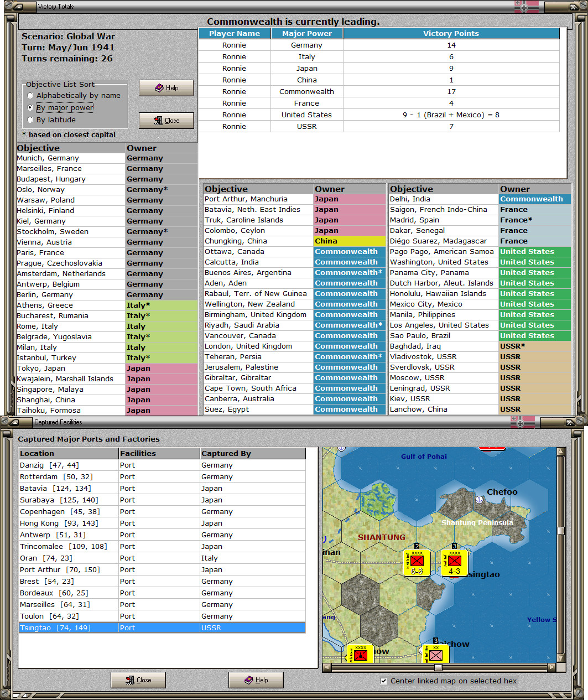Click the Player Name column header
The height and width of the screenshot is (700, 588).
tap(235, 34)
